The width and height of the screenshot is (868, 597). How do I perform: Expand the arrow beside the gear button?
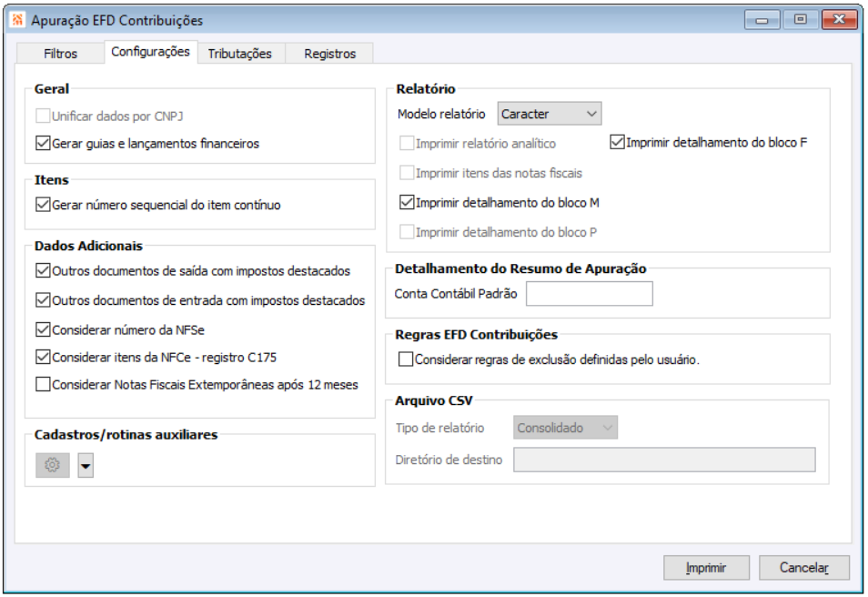[86, 466]
